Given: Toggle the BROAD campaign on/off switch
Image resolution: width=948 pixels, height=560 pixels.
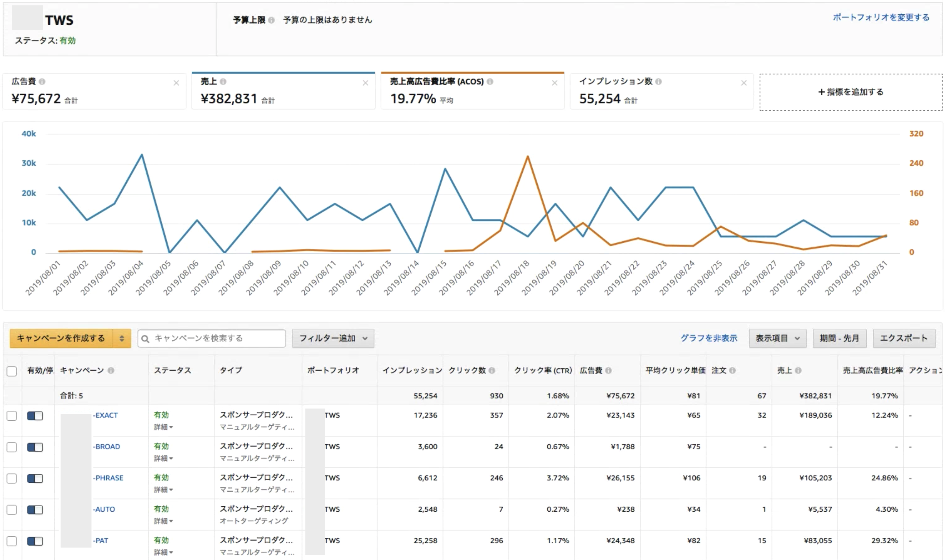Looking at the screenshot, I should pyautogui.click(x=35, y=447).
